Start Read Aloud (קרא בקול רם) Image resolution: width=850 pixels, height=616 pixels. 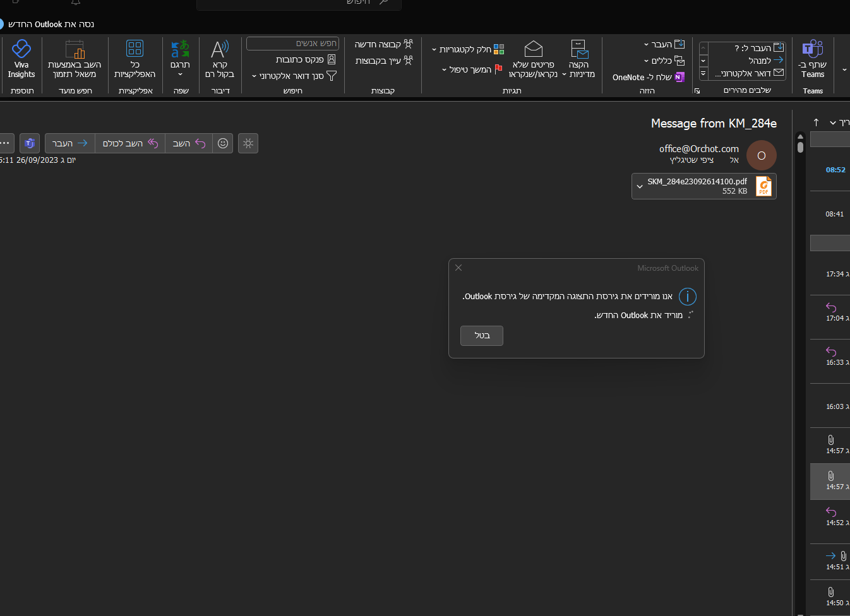point(220,59)
